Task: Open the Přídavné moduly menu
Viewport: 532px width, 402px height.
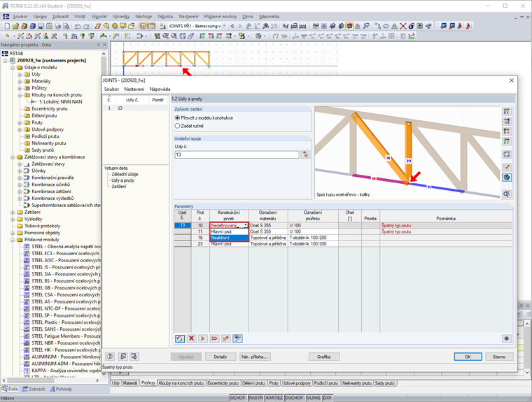Action: click(x=220, y=16)
